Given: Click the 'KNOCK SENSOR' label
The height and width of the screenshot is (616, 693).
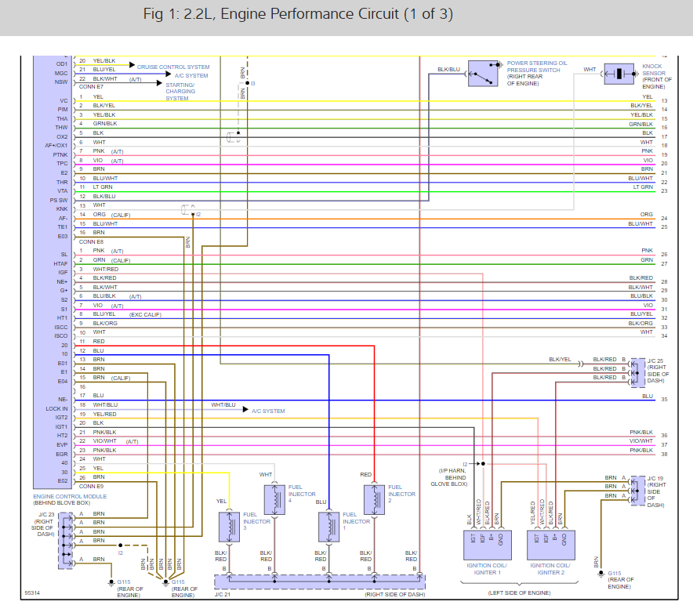Looking at the screenshot, I should coord(653,70).
